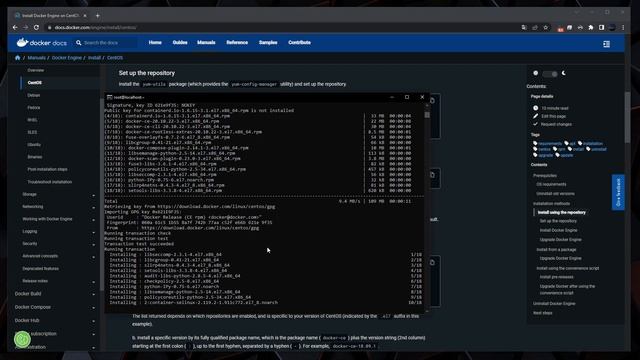Image resolution: width=640 pixels, height=360 pixels.
Task: Click the pencil Edit this page icon
Action: point(536,116)
